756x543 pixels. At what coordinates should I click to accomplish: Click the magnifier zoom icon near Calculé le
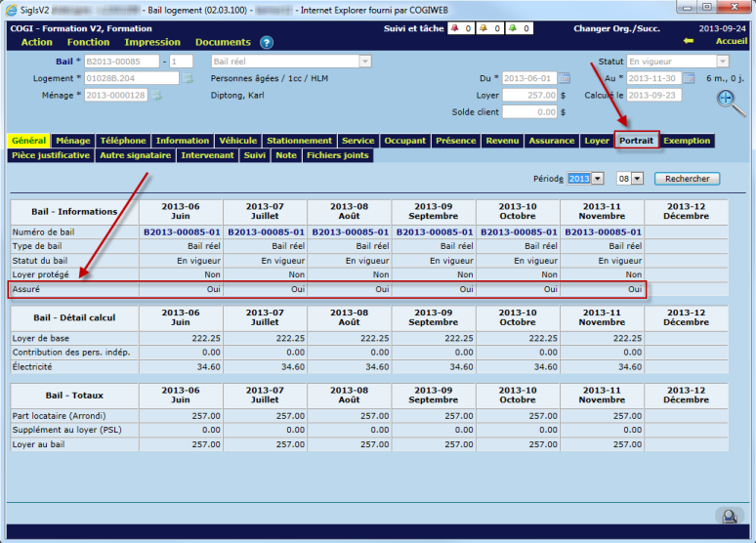pos(726,99)
